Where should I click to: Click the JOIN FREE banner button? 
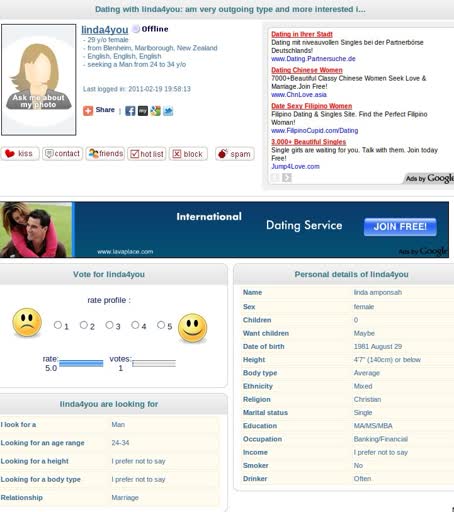(x=400, y=227)
